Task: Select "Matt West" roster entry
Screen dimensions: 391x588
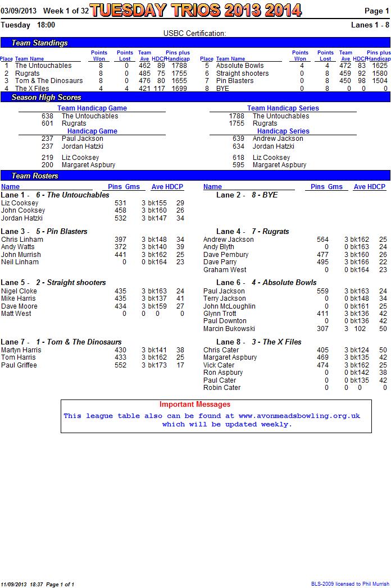Action: [x=16, y=314]
